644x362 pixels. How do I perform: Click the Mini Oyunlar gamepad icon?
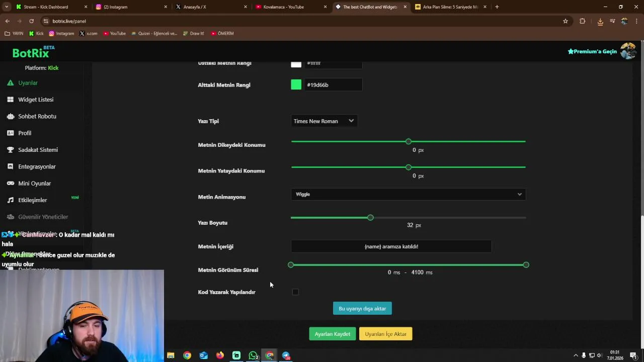click(10, 184)
